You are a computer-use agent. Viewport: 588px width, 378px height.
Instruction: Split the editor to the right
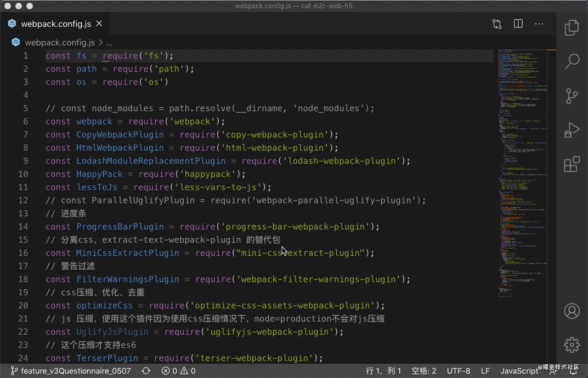[518, 24]
